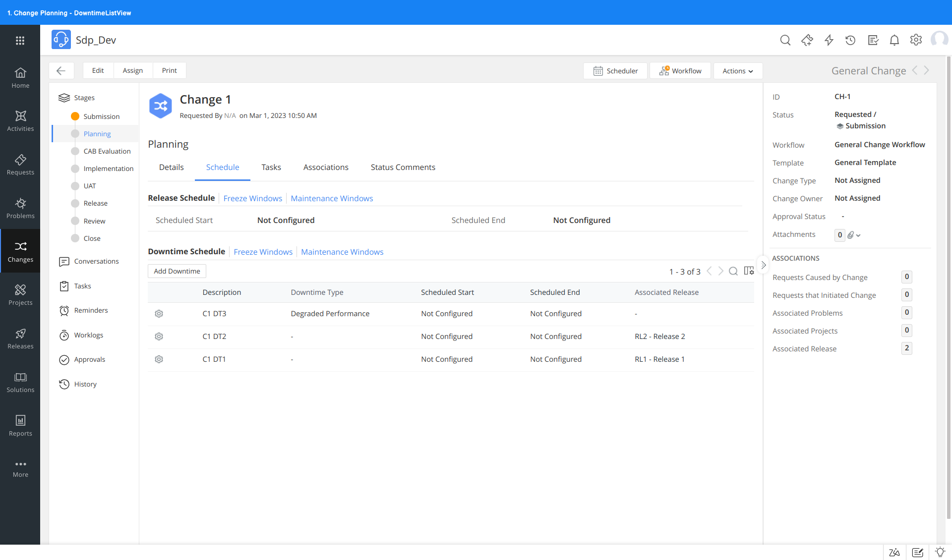This screenshot has height=560, width=952.
Task: Open column chooser for downtime table
Action: point(749,271)
